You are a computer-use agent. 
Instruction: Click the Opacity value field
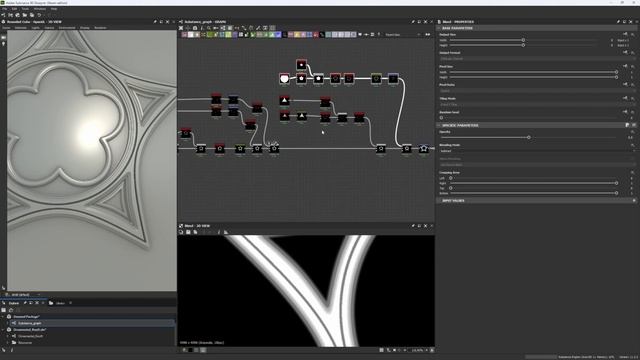coord(630,138)
